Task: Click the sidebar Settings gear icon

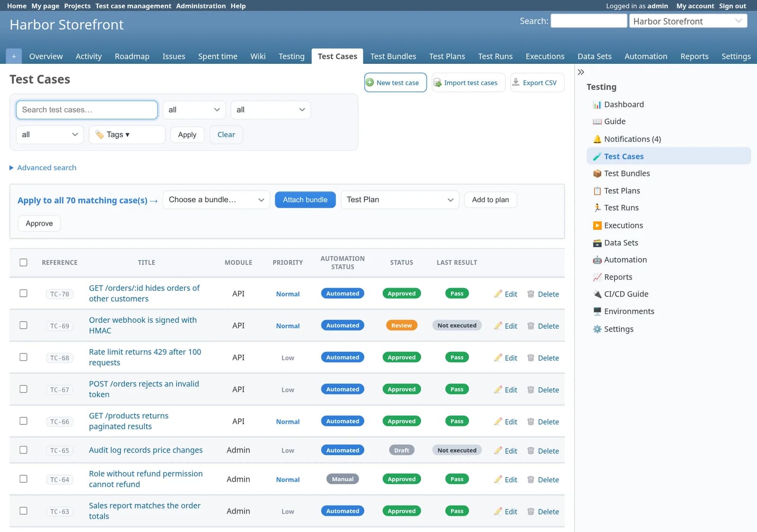Action: [597, 329]
